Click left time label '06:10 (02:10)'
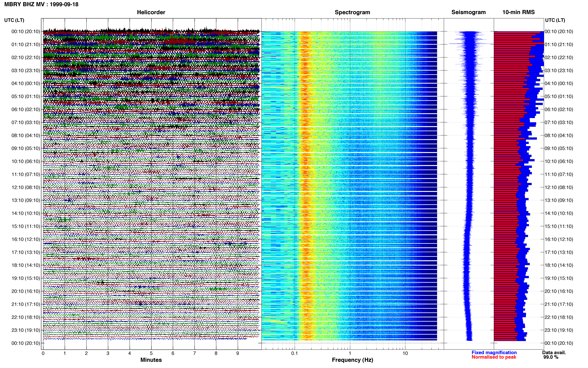Image resolution: width=588 pixels, height=368 pixels. [x=26, y=109]
